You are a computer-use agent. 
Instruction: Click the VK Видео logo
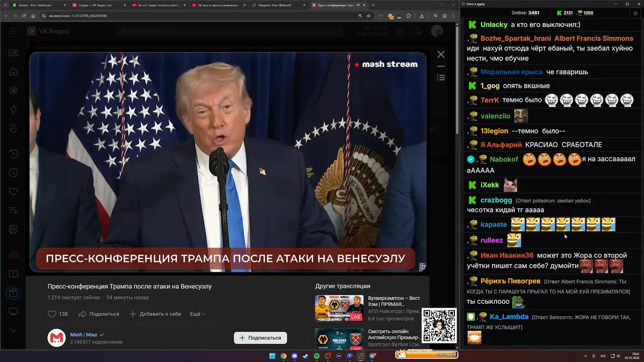(x=48, y=31)
